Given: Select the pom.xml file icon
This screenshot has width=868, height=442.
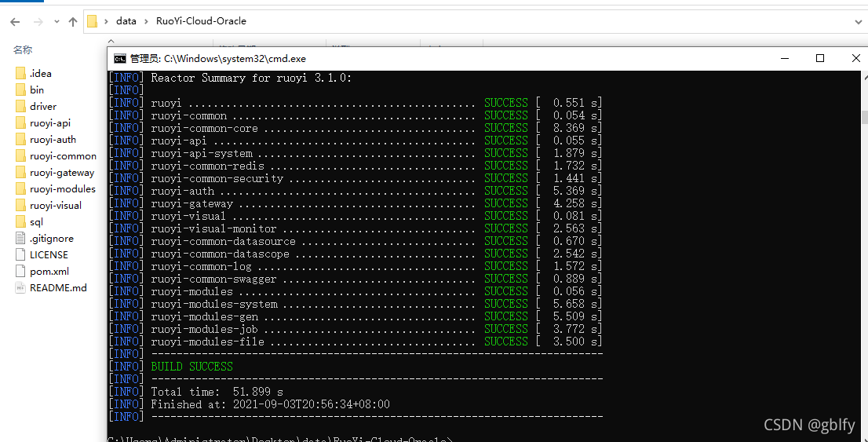Looking at the screenshot, I should click(x=20, y=272).
